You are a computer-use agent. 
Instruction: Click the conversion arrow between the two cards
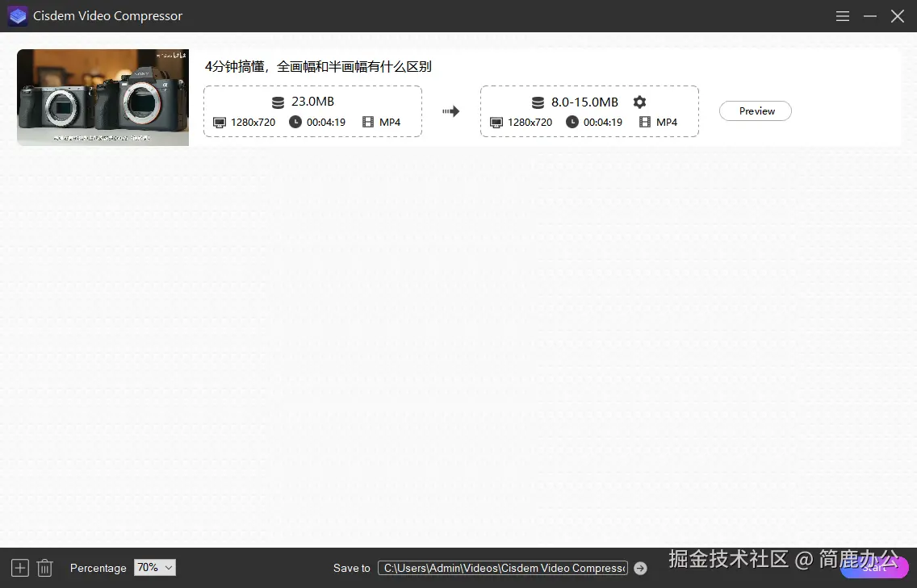(450, 111)
